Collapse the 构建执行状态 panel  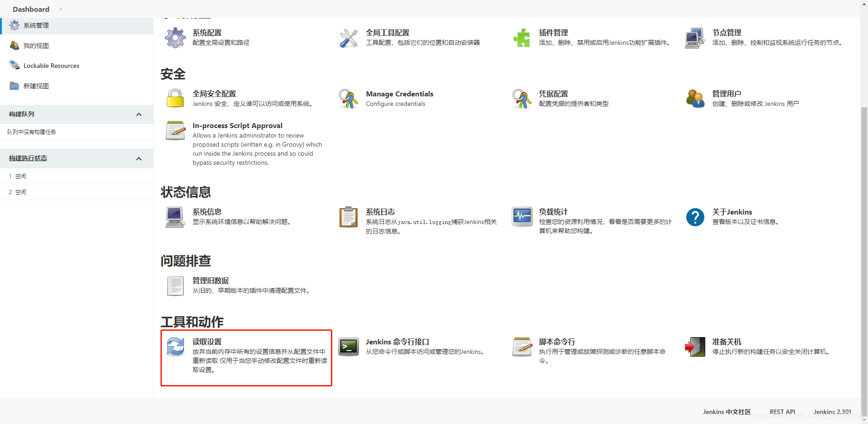tap(139, 158)
